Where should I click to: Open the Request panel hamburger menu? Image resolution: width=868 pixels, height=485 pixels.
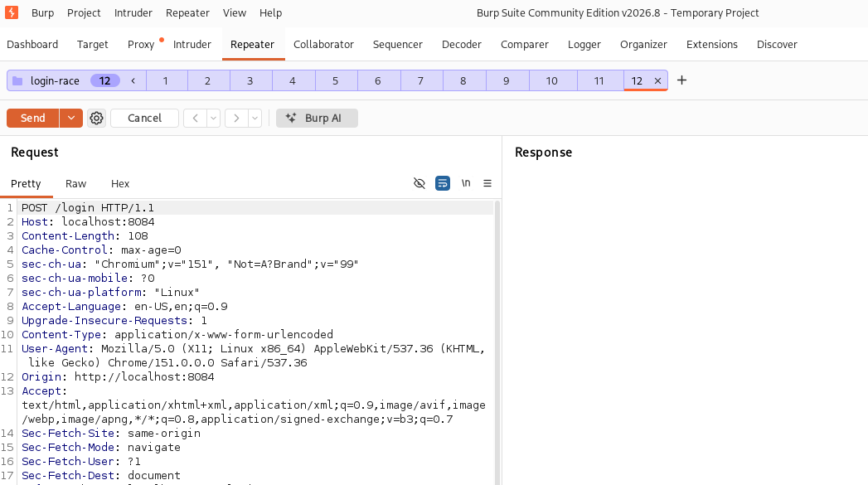click(x=487, y=183)
